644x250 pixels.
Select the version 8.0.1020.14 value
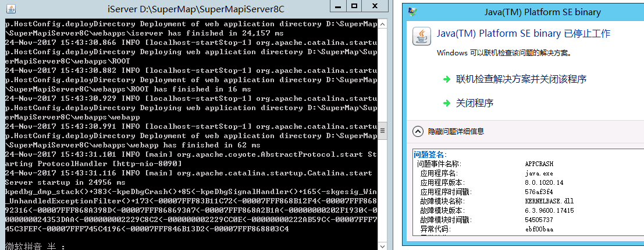click(544, 182)
